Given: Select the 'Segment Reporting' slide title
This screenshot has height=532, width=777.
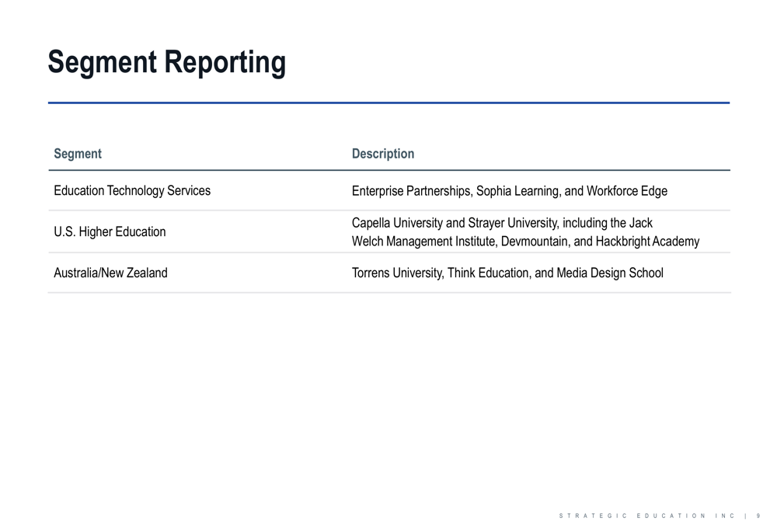Looking at the screenshot, I should (x=166, y=63).
